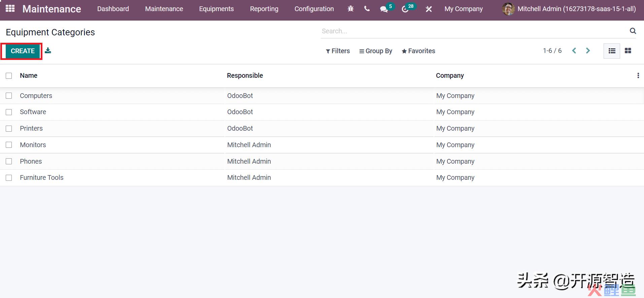Viewport: 644px width, 298px height.
Task: Click My Company in Furniture Tools row
Action: point(455,177)
